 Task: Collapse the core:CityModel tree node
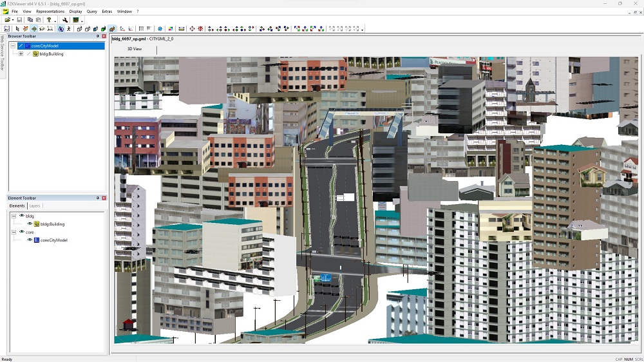(x=13, y=46)
